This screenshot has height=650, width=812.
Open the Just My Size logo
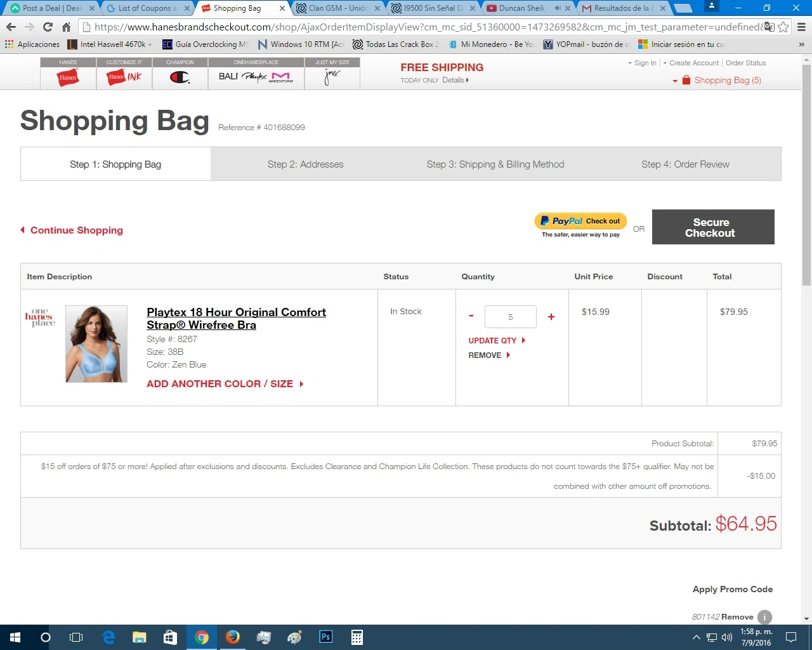332,77
